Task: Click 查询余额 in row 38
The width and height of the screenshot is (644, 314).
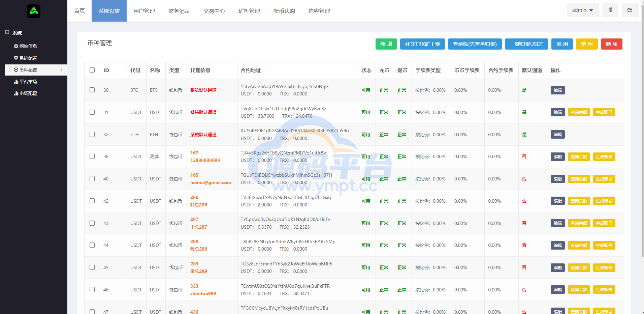Action: point(579,156)
